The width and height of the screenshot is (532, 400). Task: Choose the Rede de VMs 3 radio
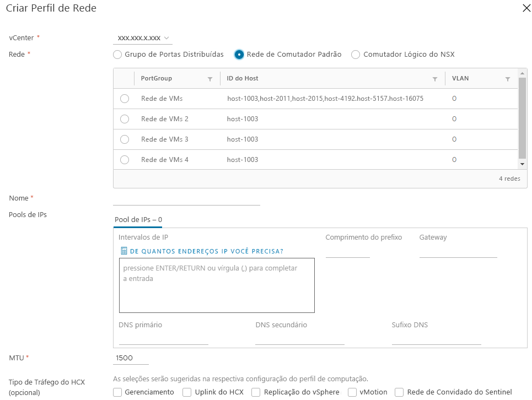125,139
